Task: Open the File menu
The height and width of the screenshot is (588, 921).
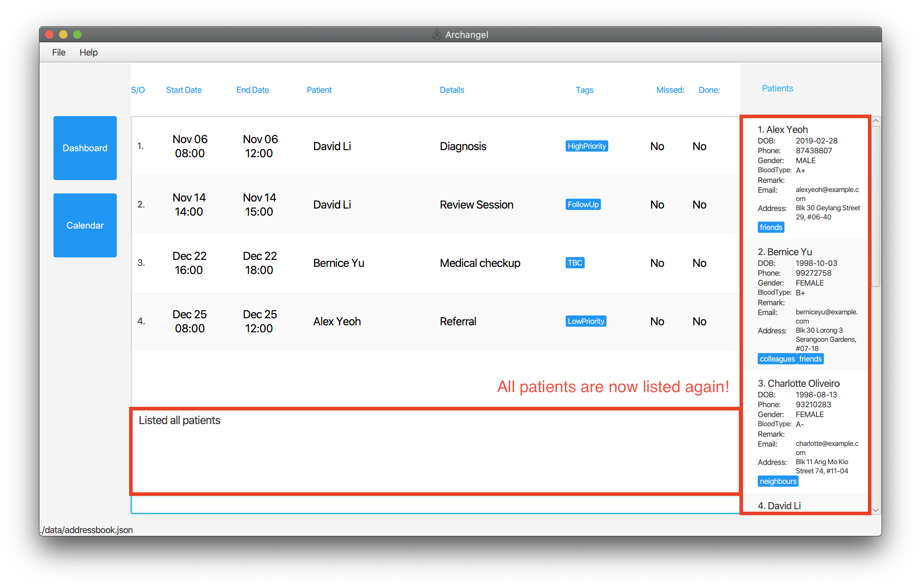Action: tap(58, 52)
